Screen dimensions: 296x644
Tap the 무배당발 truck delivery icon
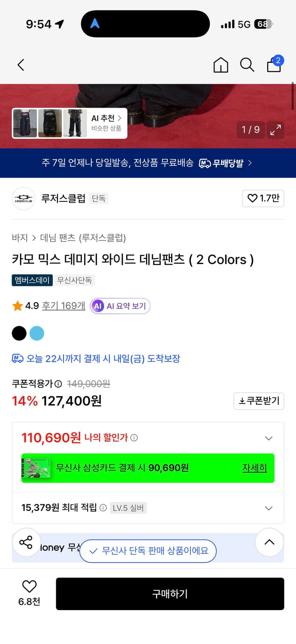pyautogui.click(x=205, y=163)
